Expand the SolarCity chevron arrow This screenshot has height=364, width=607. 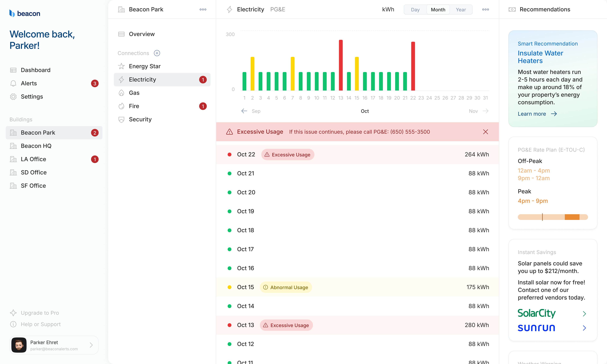(x=584, y=314)
